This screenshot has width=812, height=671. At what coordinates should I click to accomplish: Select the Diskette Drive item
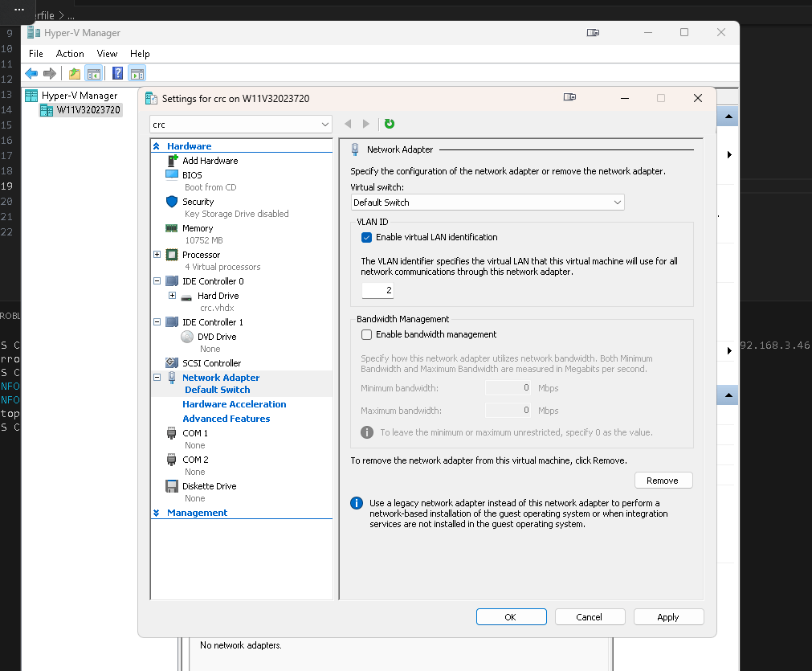(209, 486)
